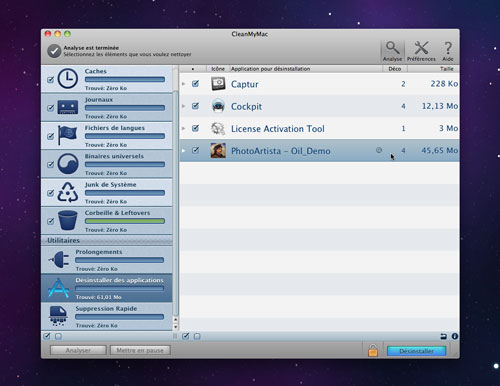Image resolution: width=500 pixels, height=386 pixels.
Task: Click the info icon at bottom right
Action: click(x=455, y=336)
